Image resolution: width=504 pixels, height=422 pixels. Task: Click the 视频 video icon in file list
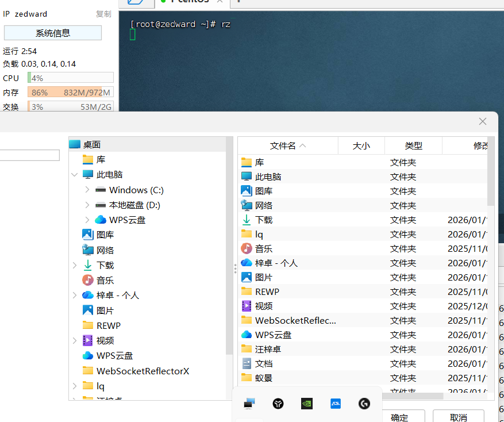click(247, 306)
